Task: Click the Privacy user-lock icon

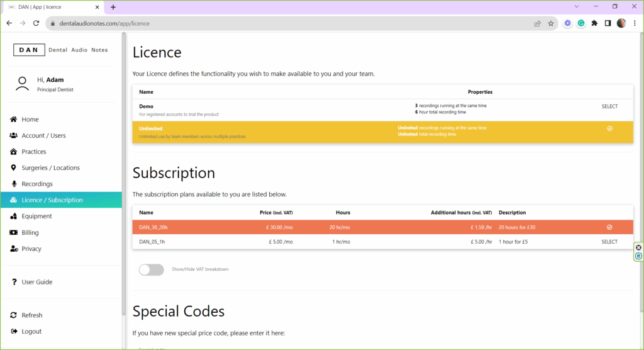Action: (14, 249)
